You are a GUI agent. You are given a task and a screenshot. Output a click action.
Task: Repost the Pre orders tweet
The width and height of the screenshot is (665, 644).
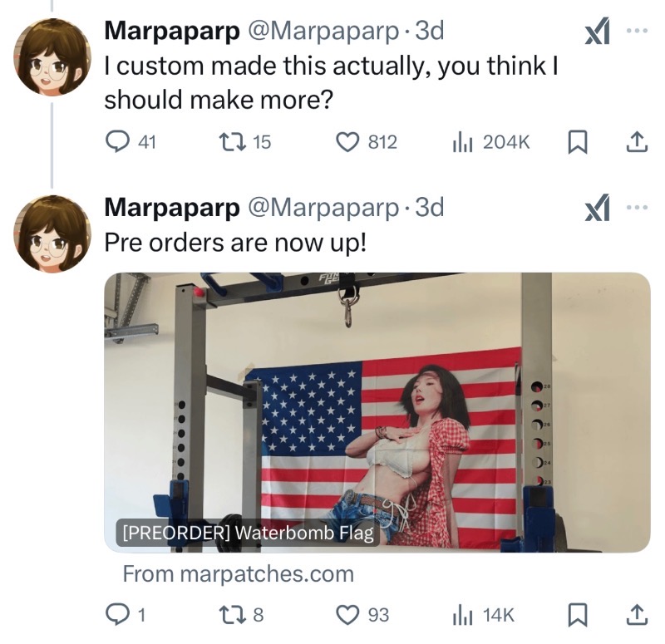click(x=240, y=615)
